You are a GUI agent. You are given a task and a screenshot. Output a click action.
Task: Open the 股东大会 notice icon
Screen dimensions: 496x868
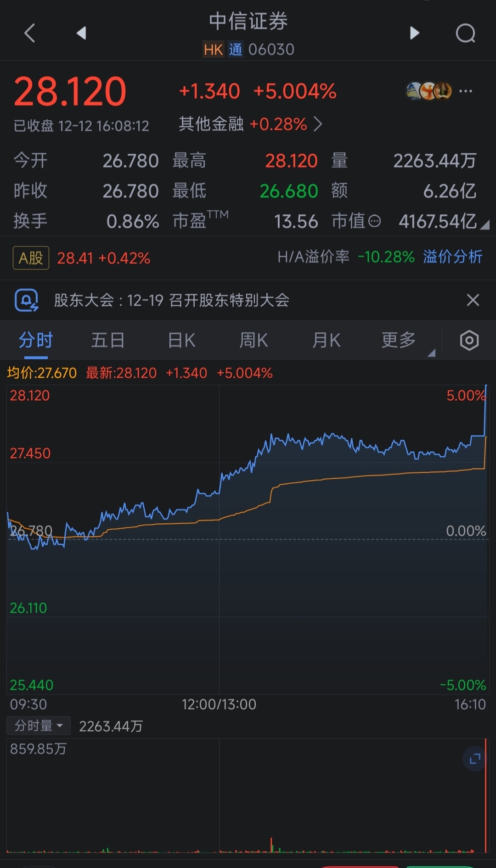click(27, 300)
